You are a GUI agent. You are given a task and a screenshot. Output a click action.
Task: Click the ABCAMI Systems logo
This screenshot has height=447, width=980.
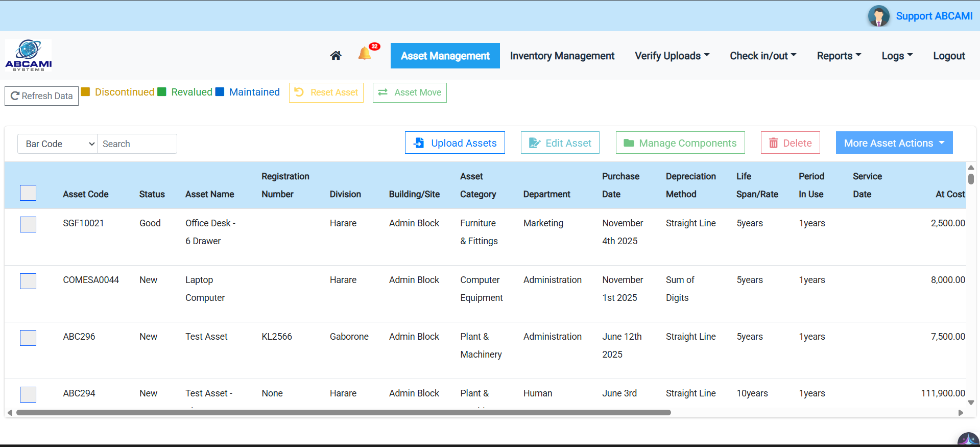pyautogui.click(x=29, y=55)
